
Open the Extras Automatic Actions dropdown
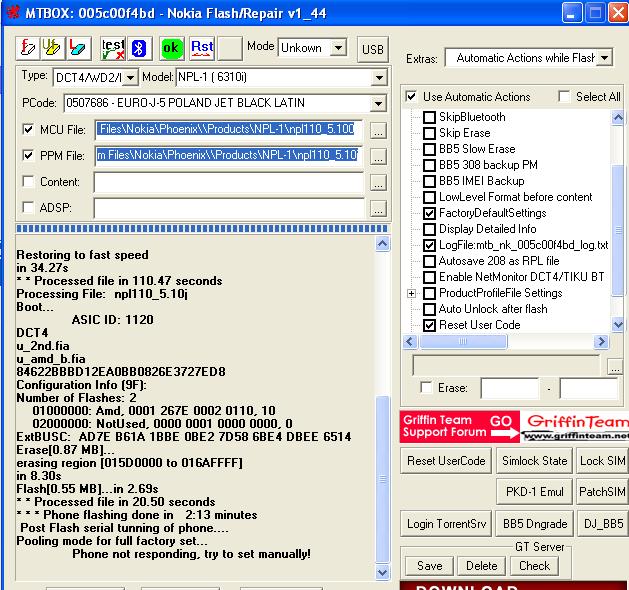605,58
